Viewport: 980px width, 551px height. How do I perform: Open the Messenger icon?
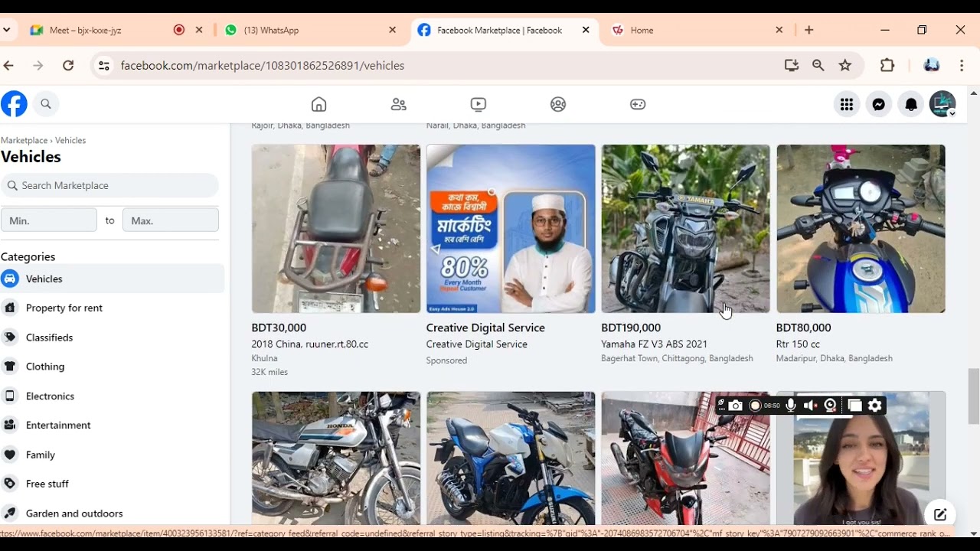tap(879, 104)
